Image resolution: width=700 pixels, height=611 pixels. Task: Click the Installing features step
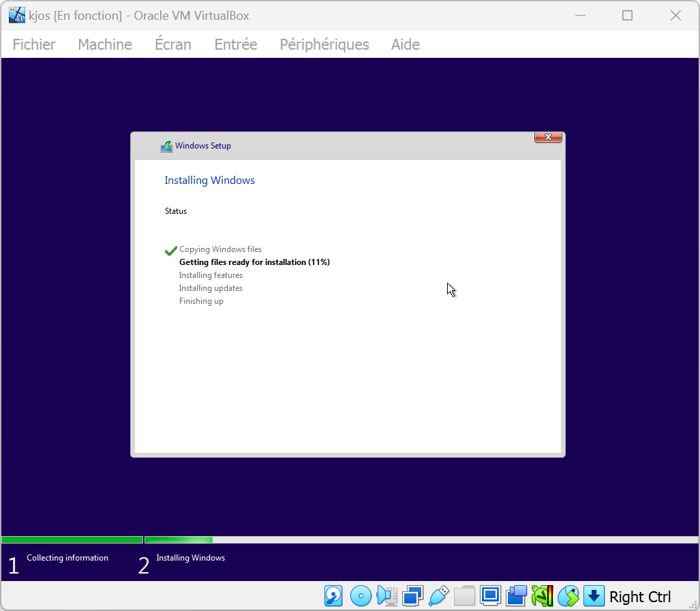pos(211,275)
